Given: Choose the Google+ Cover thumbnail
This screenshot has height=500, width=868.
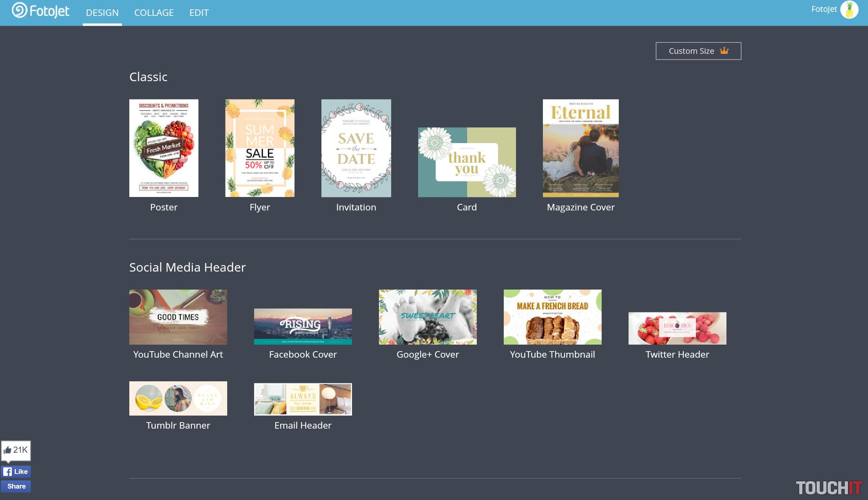Looking at the screenshot, I should pyautogui.click(x=427, y=317).
